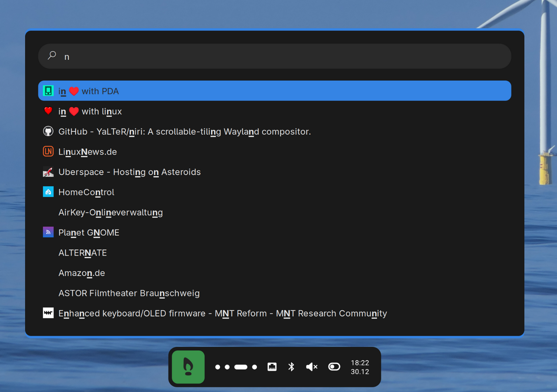557x392 pixels.
Task: Unmute audio via the muted speaker icon
Action: tap(312, 367)
